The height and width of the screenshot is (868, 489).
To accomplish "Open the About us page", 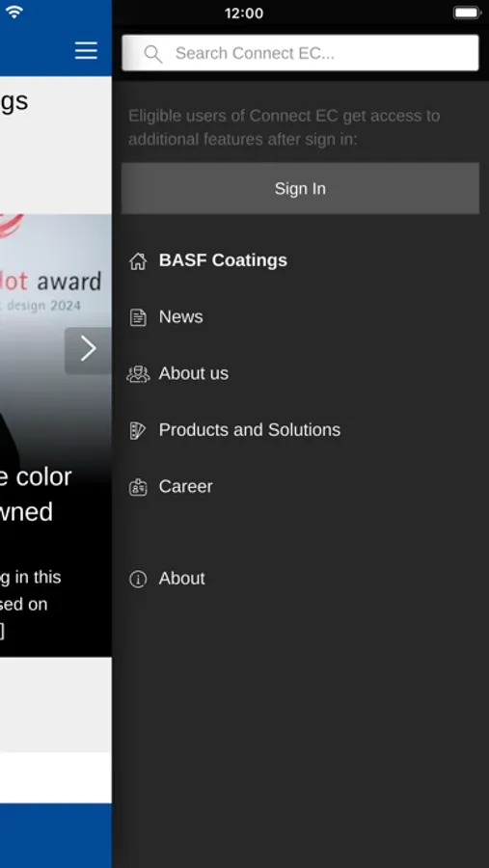I will point(193,373).
